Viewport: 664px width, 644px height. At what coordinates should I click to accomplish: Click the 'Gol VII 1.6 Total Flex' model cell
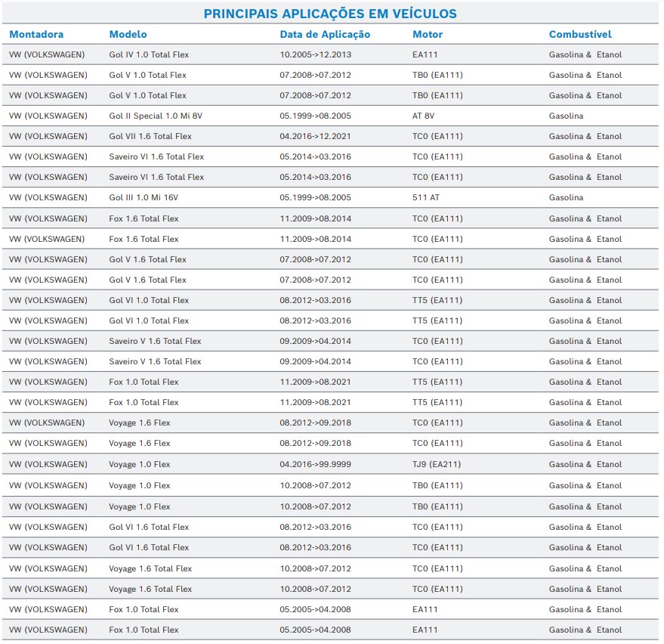(150, 136)
